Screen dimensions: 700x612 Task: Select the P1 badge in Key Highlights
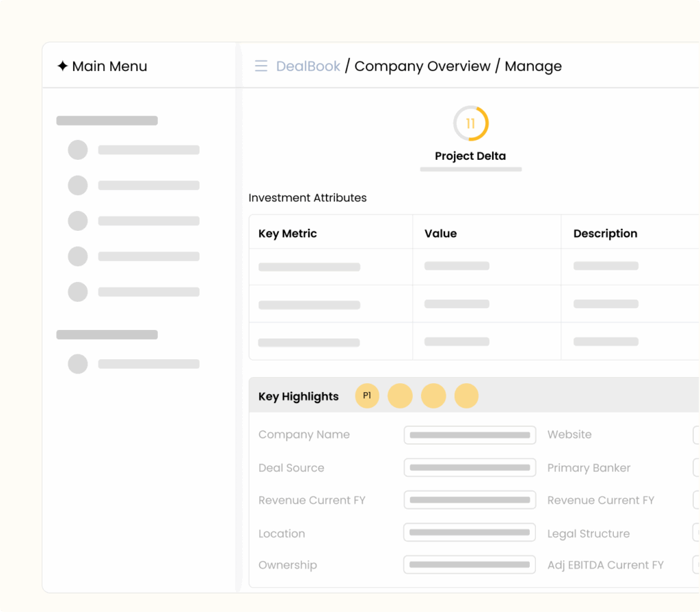367,396
